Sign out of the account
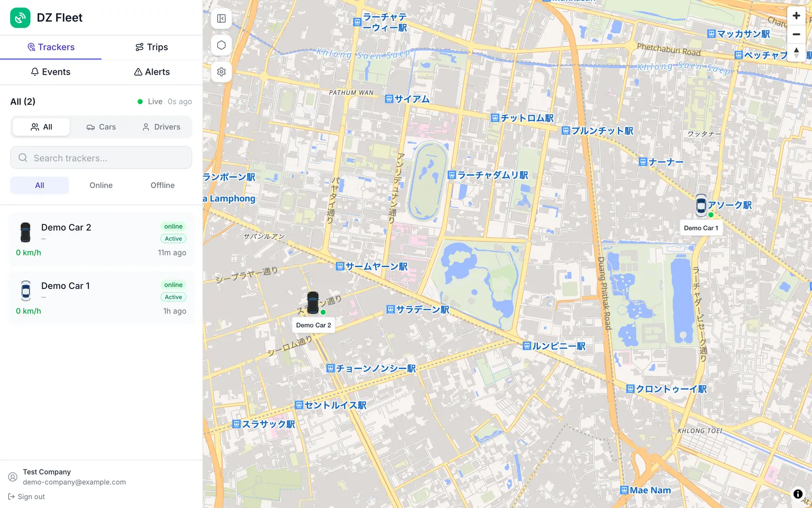The width and height of the screenshot is (812, 508). (x=26, y=497)
